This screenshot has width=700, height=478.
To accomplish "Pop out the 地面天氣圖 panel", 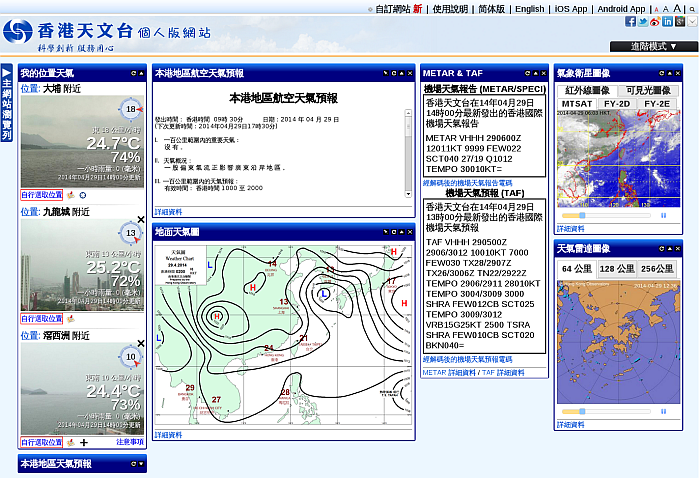I will coord(386,232).
